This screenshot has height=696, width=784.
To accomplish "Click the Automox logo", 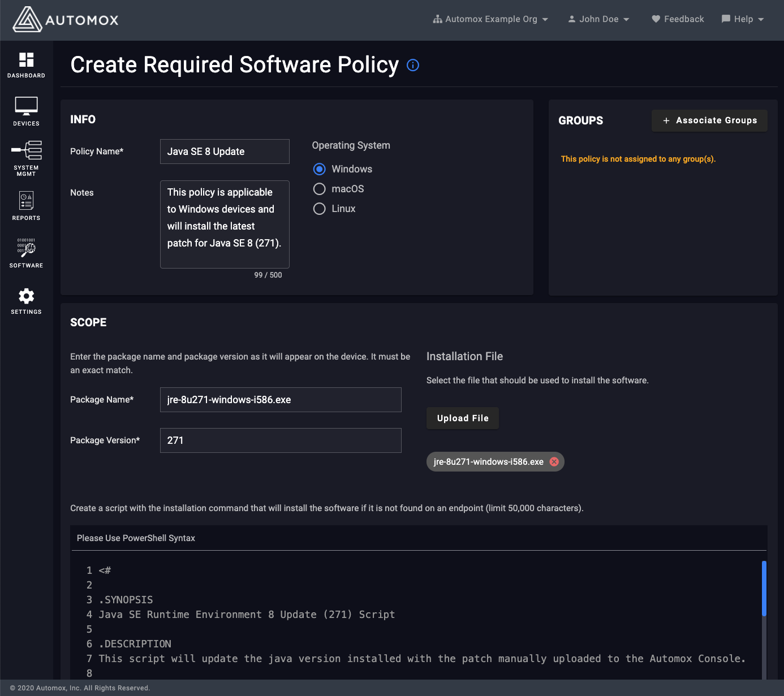I will (66, 20).
